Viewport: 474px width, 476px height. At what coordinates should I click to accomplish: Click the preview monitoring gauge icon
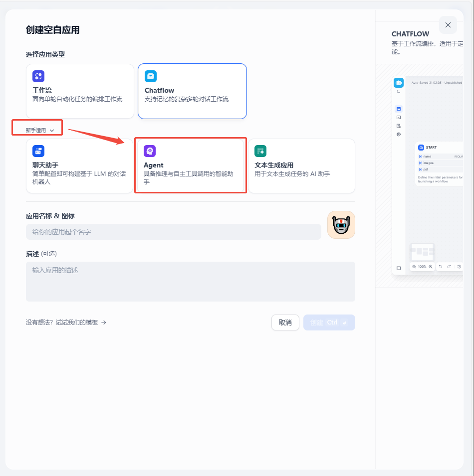click(399, 134)
